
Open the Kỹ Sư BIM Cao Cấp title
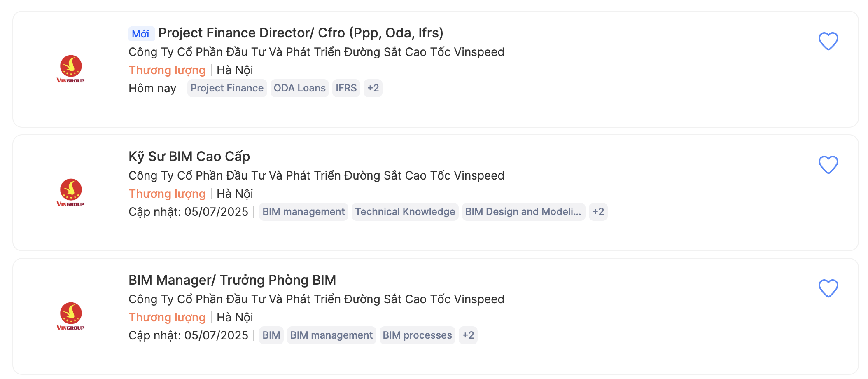189,157
